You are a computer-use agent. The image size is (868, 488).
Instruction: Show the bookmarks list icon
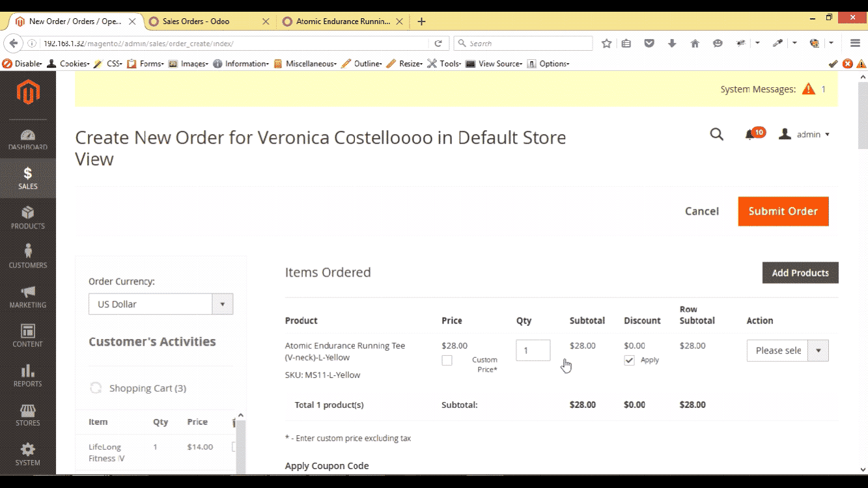coord(626,44)
